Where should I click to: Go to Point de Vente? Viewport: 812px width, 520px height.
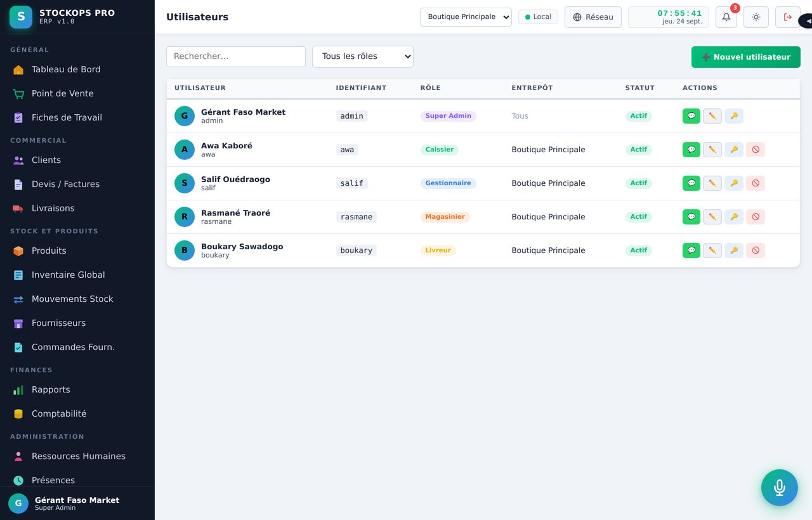point(77,94)
